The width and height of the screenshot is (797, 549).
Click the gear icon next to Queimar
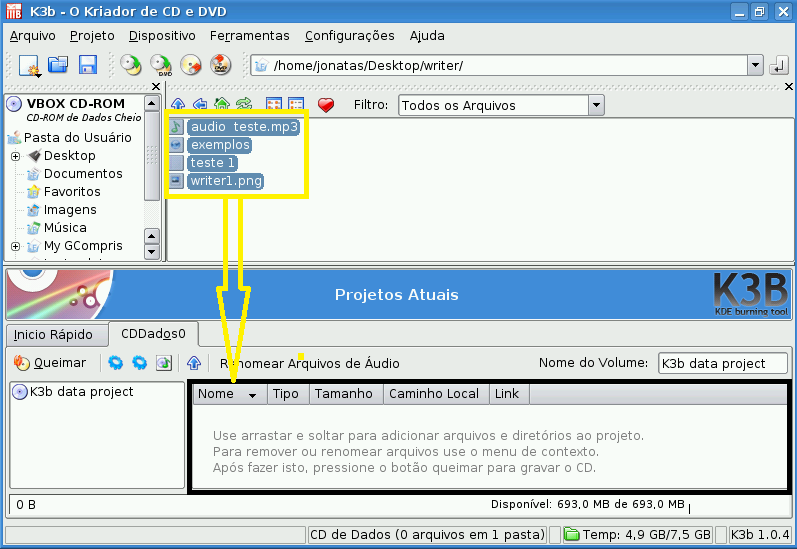tap(115, 362)
